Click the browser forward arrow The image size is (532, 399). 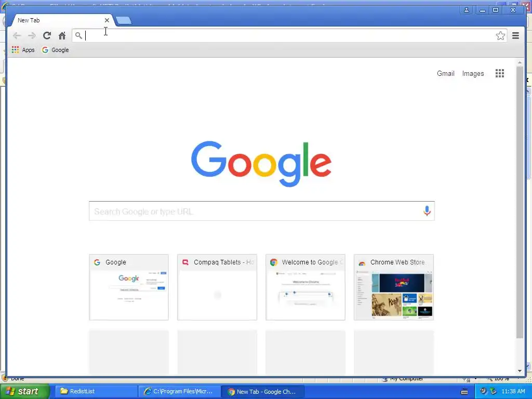click(x=32, y=36)
